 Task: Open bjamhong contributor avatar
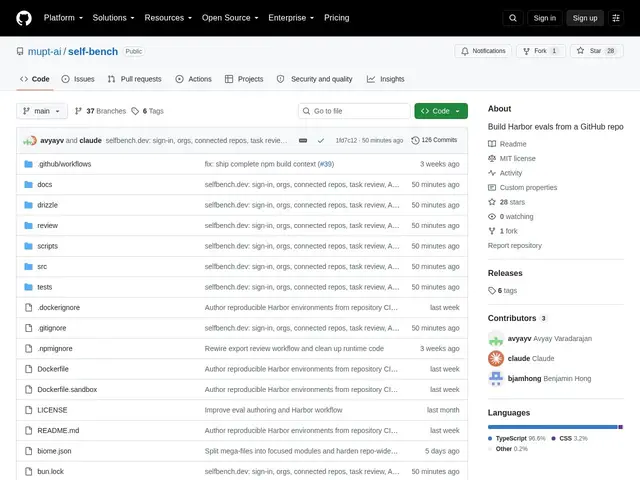tap(496, 378)
